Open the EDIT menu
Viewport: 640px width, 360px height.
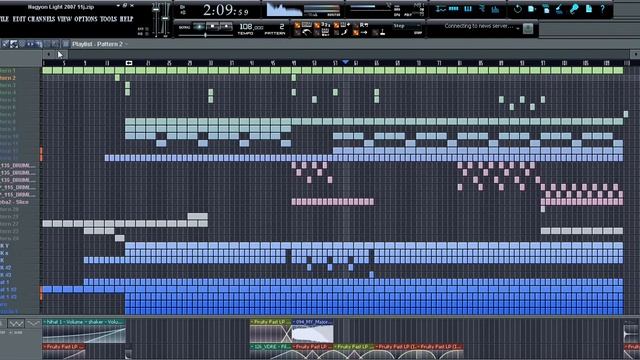click(19, 19)
